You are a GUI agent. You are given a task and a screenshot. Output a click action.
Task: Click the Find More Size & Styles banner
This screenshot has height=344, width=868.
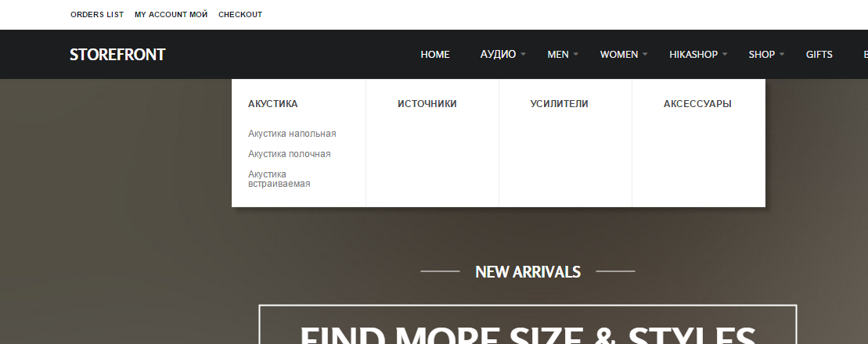click(528, 324)
